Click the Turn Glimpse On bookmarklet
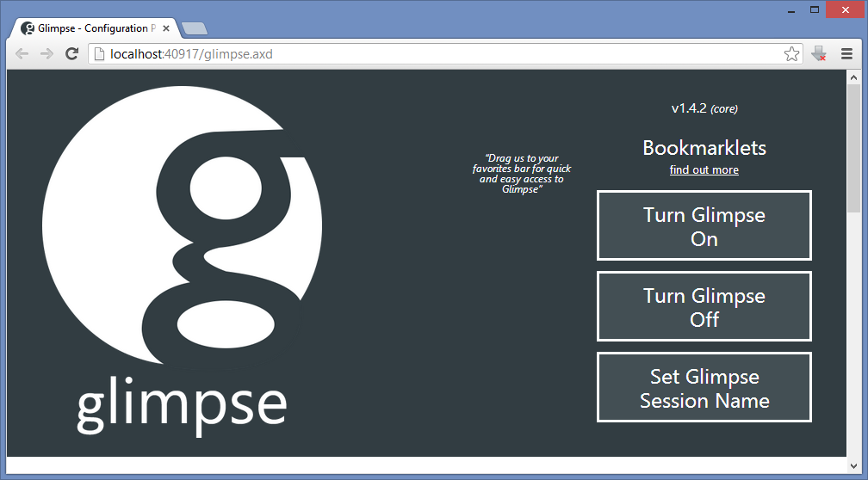Viewport: 868px width, 480px height. [x=704, y=225]
